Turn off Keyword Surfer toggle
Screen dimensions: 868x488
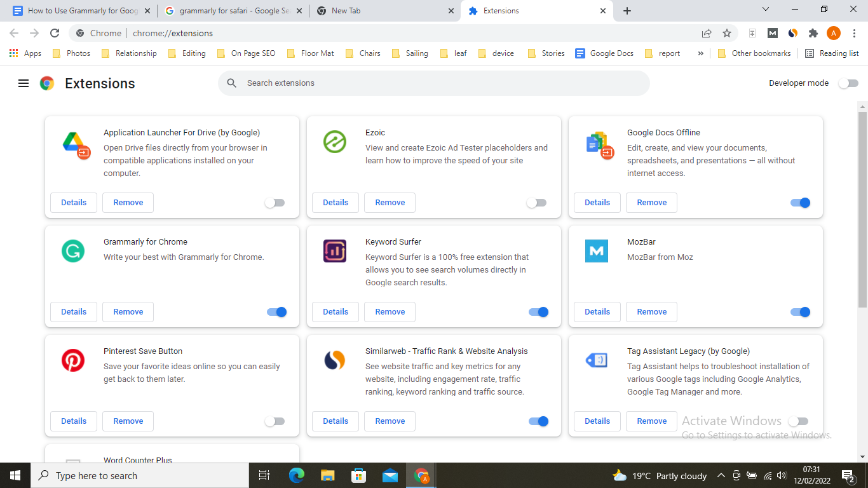tap(539, 312)
